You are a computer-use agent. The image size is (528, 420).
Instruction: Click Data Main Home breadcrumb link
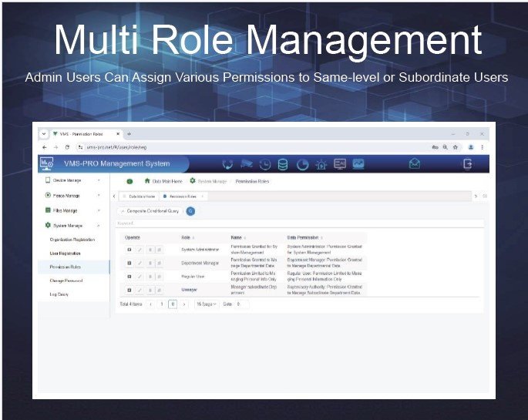click(x=165, y=181)
